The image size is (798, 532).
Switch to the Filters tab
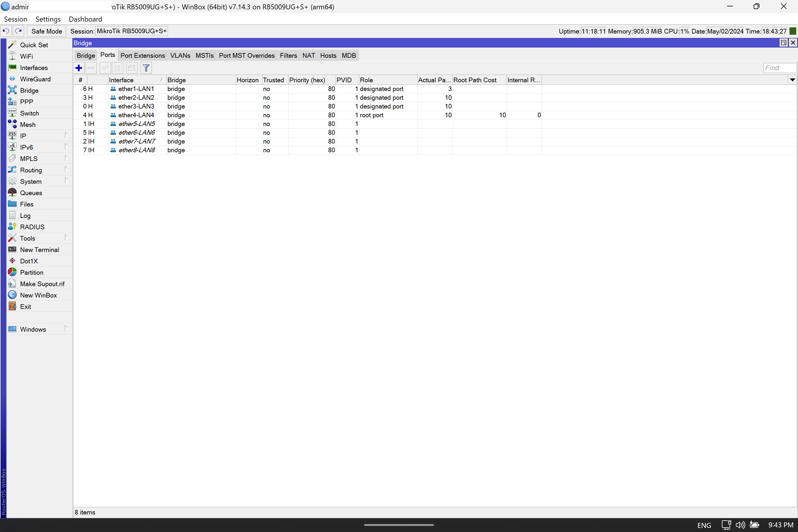tap(288, 56)
